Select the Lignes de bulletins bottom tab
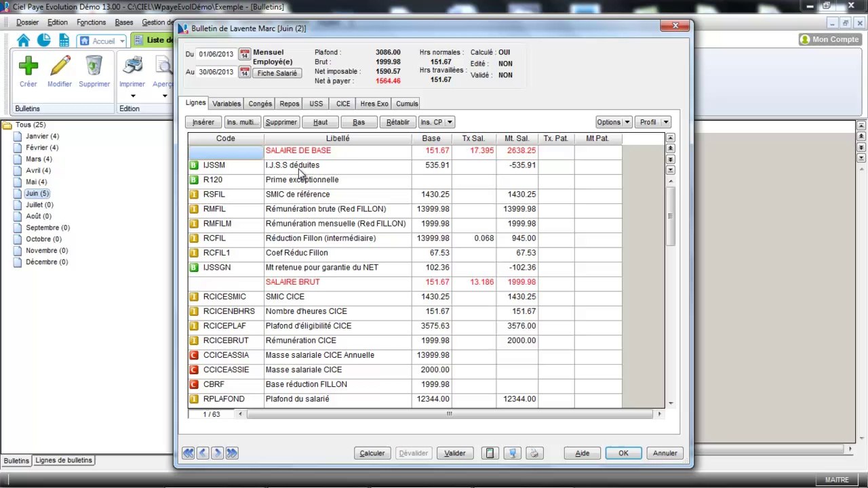This screenshot has width=868, height=488. [x=64, y=460]
